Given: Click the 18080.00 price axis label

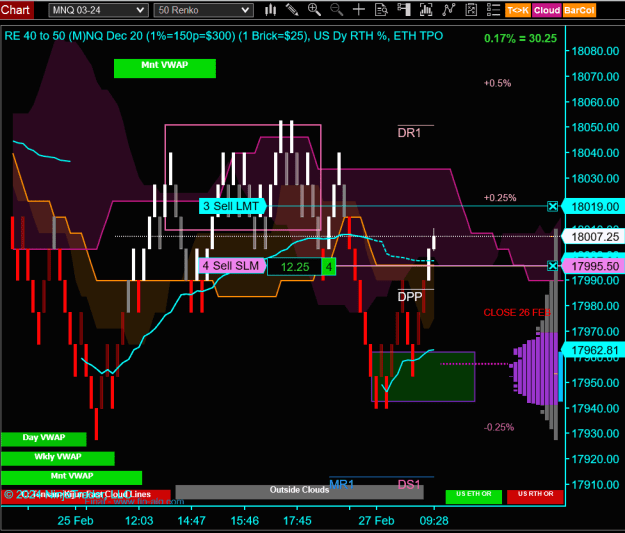Looking at the screenshot, I should tap(595, 51).
